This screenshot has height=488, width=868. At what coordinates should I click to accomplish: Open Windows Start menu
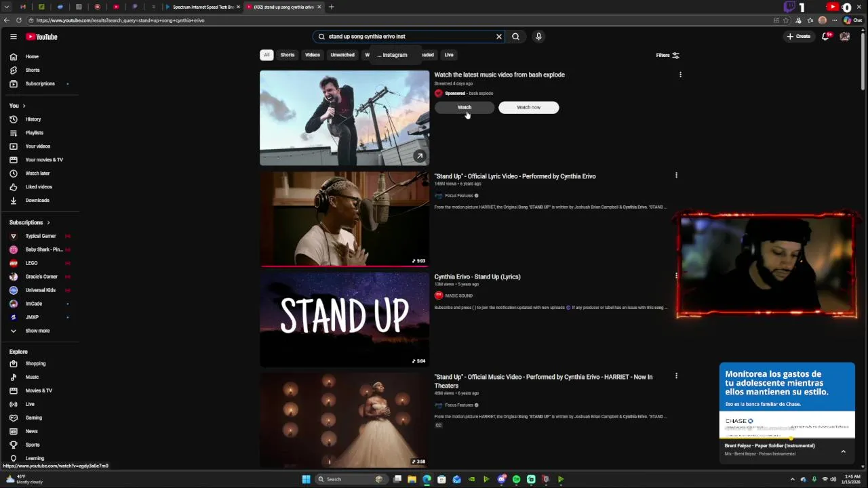306,479
